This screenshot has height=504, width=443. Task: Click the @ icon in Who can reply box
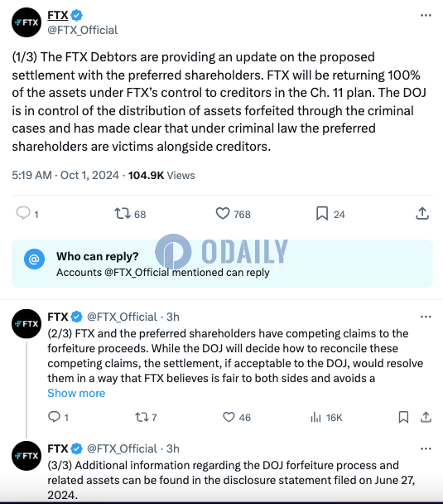pyautogui.click(x=34, y=259)
